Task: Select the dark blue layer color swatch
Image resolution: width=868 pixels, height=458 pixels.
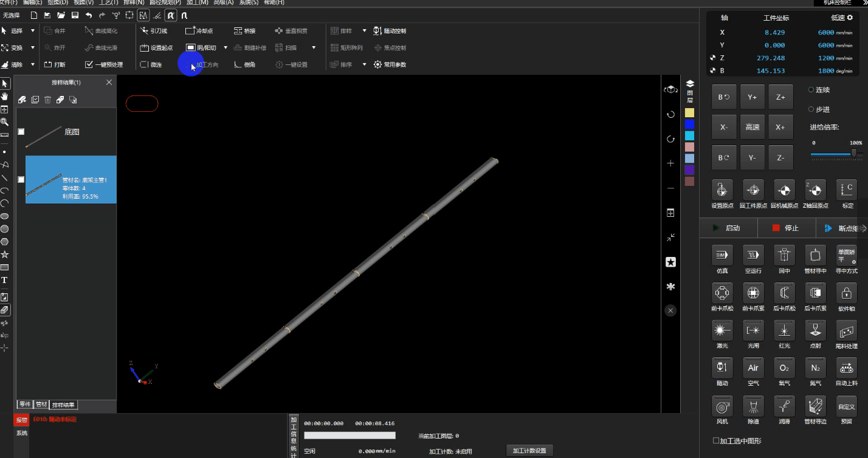Action: coord(689,125)
